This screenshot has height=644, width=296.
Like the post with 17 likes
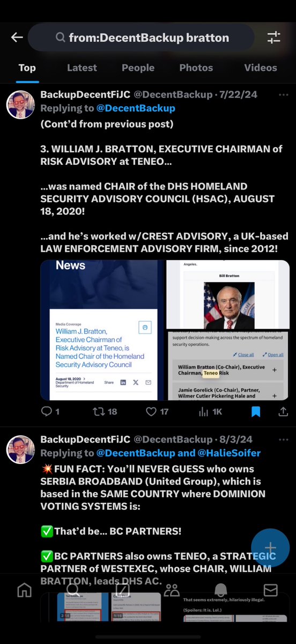click(x=158, y=411)
